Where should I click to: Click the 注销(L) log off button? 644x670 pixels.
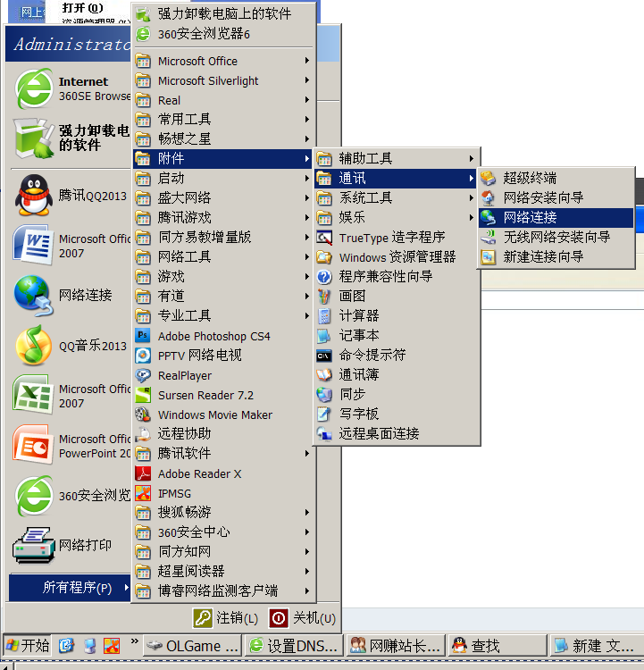226,618
